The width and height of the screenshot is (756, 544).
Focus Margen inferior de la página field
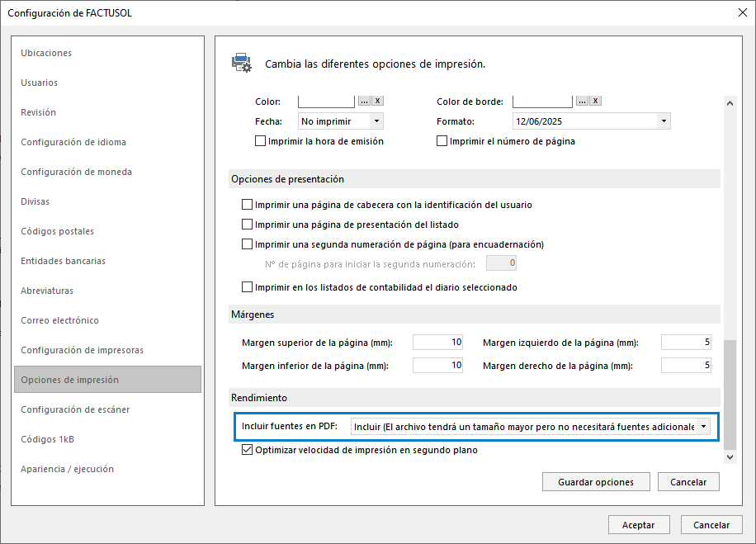click(x=437, y=366)
